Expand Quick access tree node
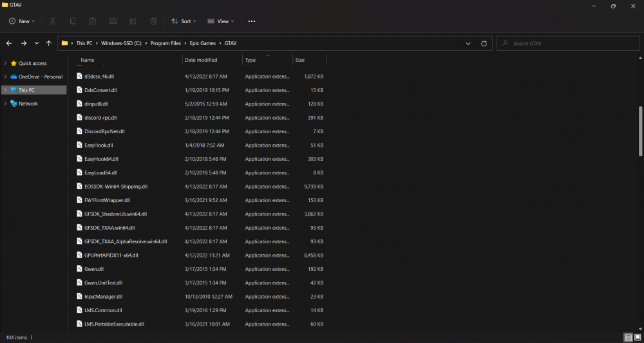Viewport: 644px width, 343px height. [x=5, y=63]
